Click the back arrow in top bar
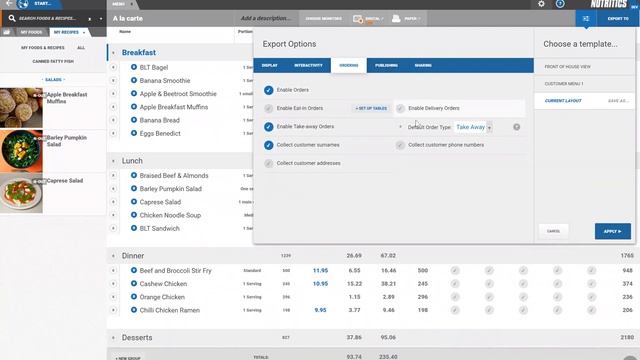640x360 pixels. (8, 3)
